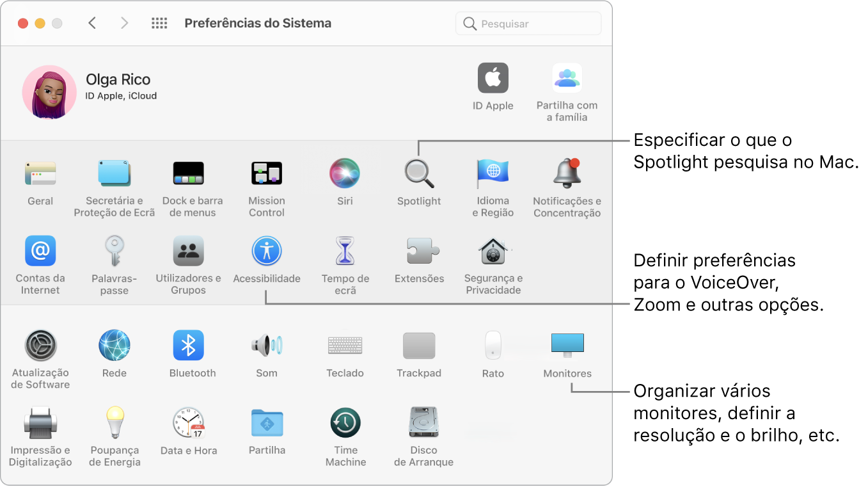This screenshot has height=487, width=868.
Task: Open Acessibilidade preferences
Action: 267,251
